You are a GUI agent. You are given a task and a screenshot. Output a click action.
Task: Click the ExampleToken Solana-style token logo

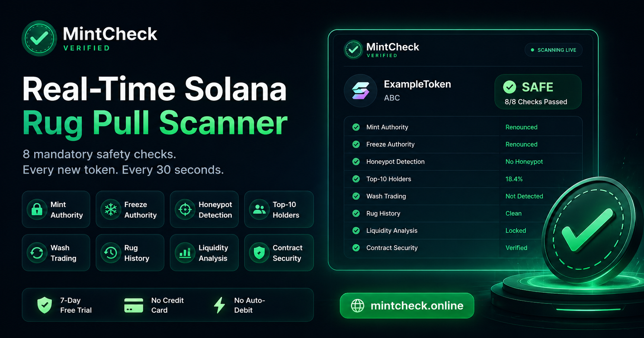point(361,91)
